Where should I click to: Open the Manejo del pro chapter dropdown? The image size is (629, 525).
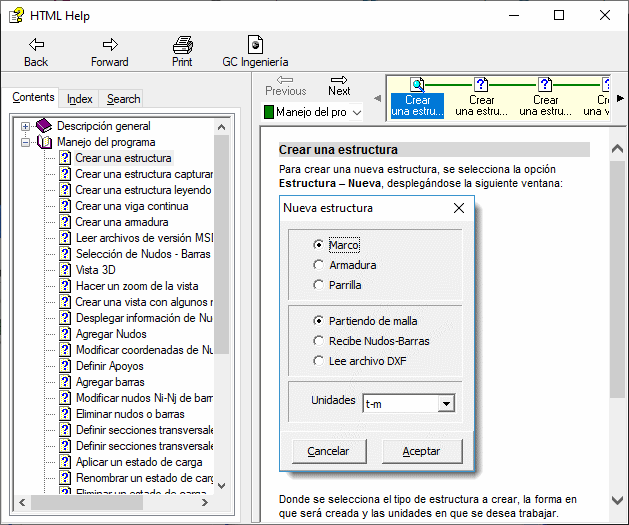[357, 112]
